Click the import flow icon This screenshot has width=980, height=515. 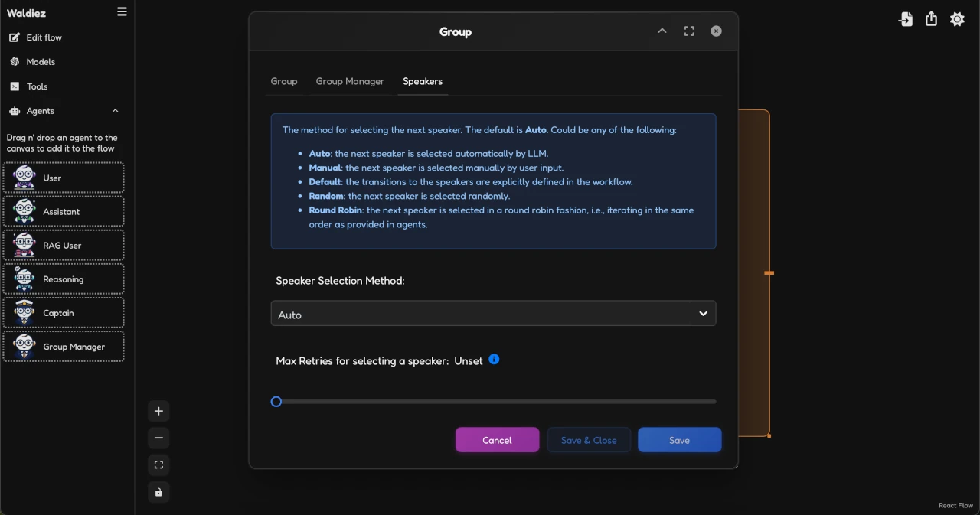(x=906, y=19)
